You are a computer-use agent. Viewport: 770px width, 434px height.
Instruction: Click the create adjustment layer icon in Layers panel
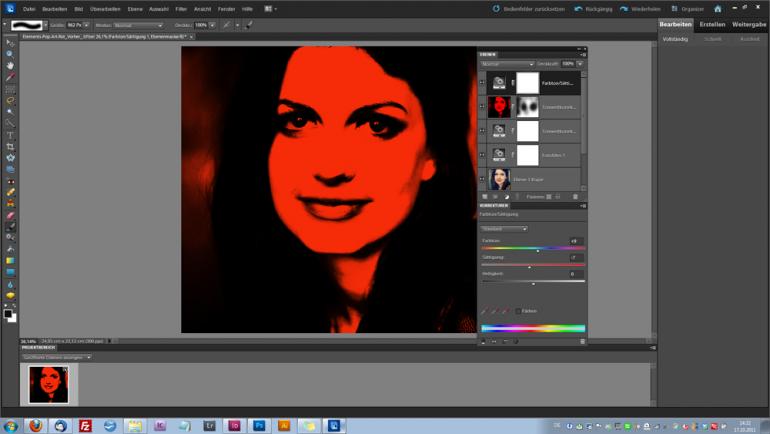(x=506, y=197)
